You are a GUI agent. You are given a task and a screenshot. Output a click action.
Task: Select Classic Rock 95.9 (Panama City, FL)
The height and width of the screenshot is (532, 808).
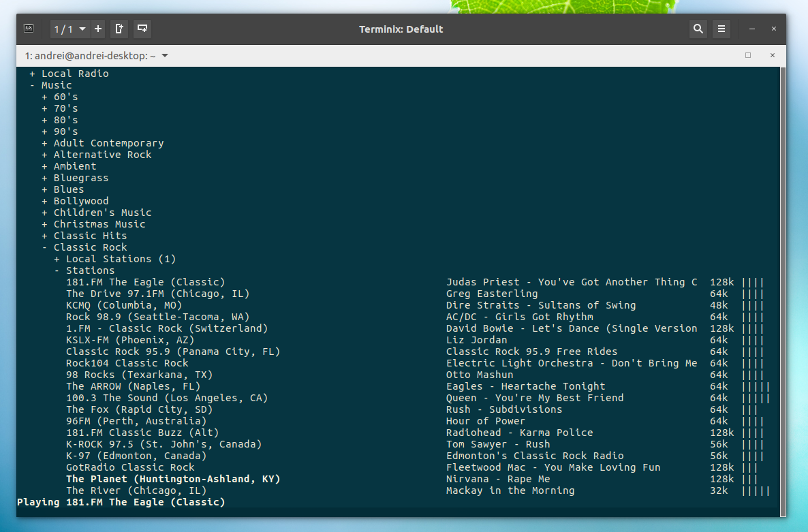tap(173, 351)
